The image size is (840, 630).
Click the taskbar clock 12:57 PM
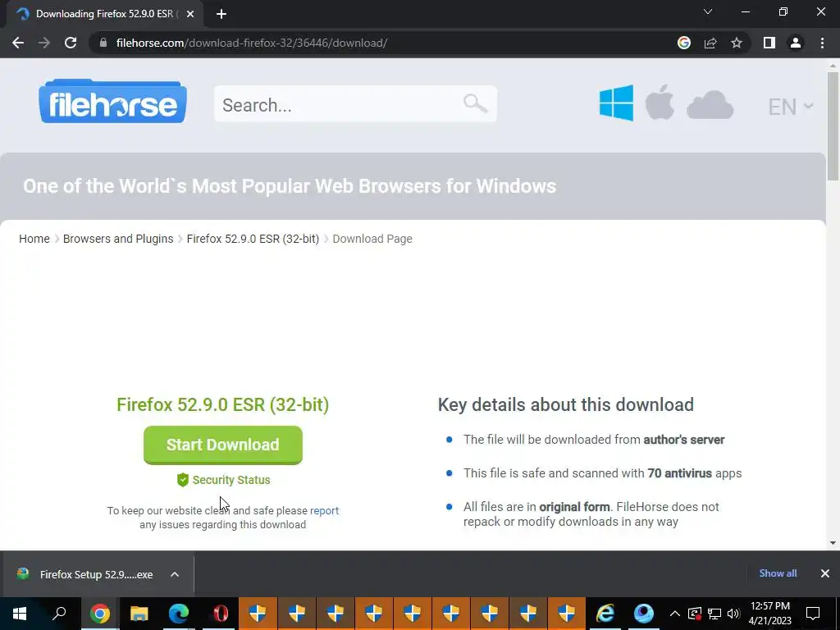pos(769,614)
